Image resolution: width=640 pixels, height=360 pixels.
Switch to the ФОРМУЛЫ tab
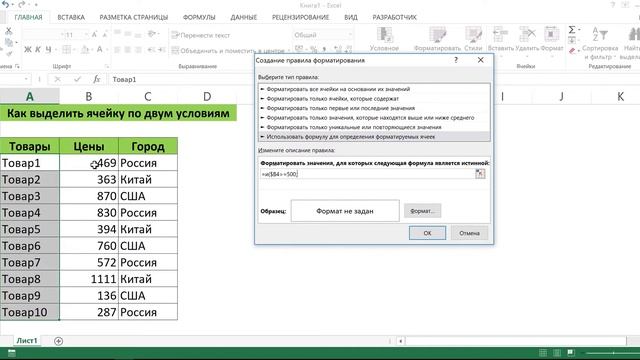tap(199, 17)
